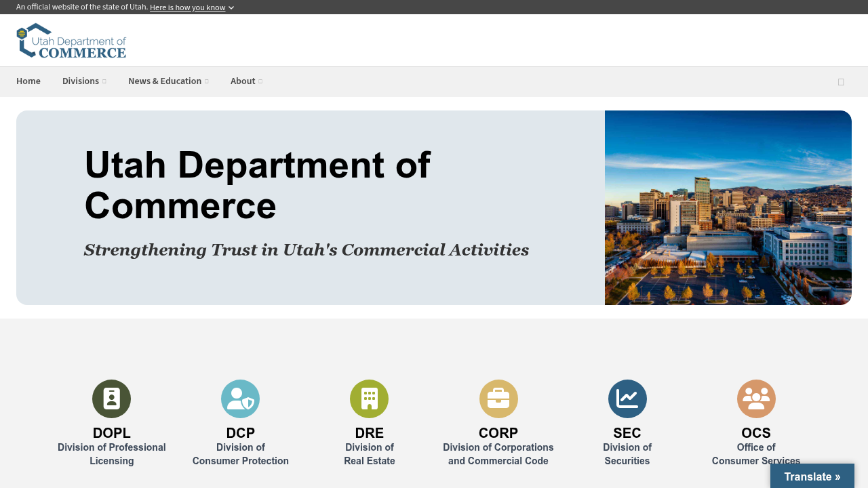Go to the Home menu item

click(x=28, y=81)
